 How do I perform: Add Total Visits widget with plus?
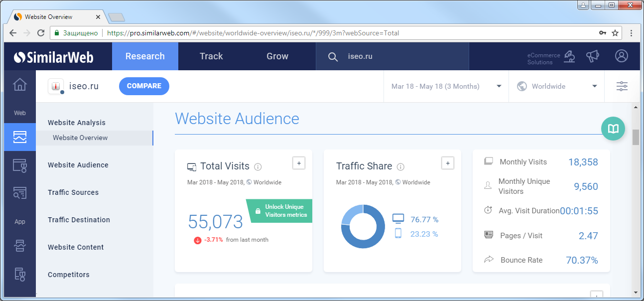[298, 163]
